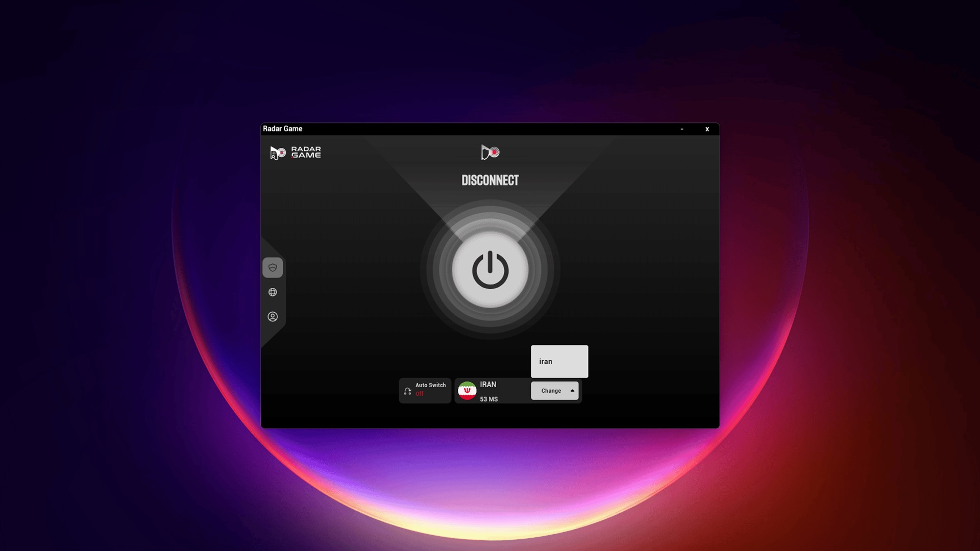This screenshot has height=551, width=980.
Task: Click the Radar Game logo top-left
Action: point(278,153)
